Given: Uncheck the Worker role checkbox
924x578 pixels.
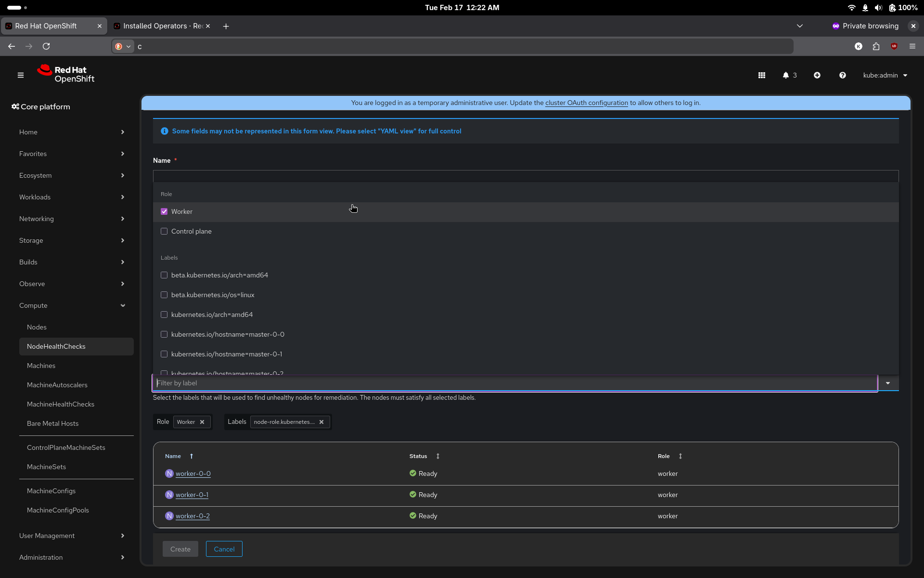Looking at the screenshot, I should [x=164, y=211].
